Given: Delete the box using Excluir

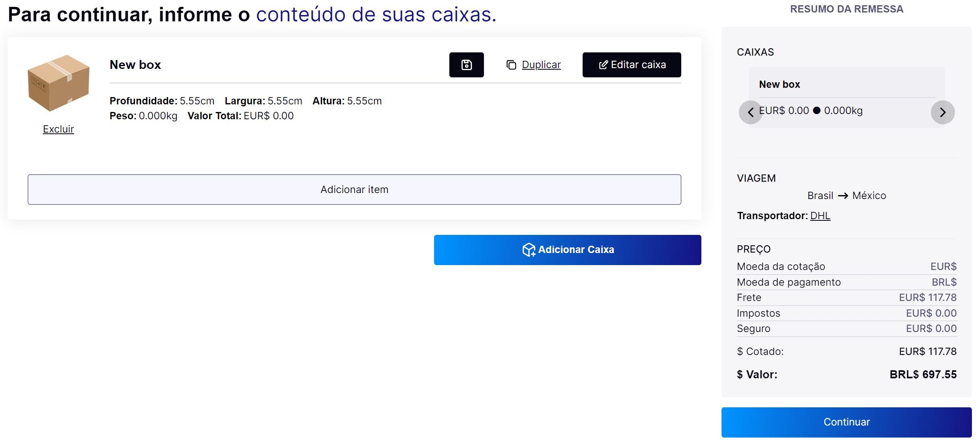Looking at the screenshot, I should (x=58, y=129).
